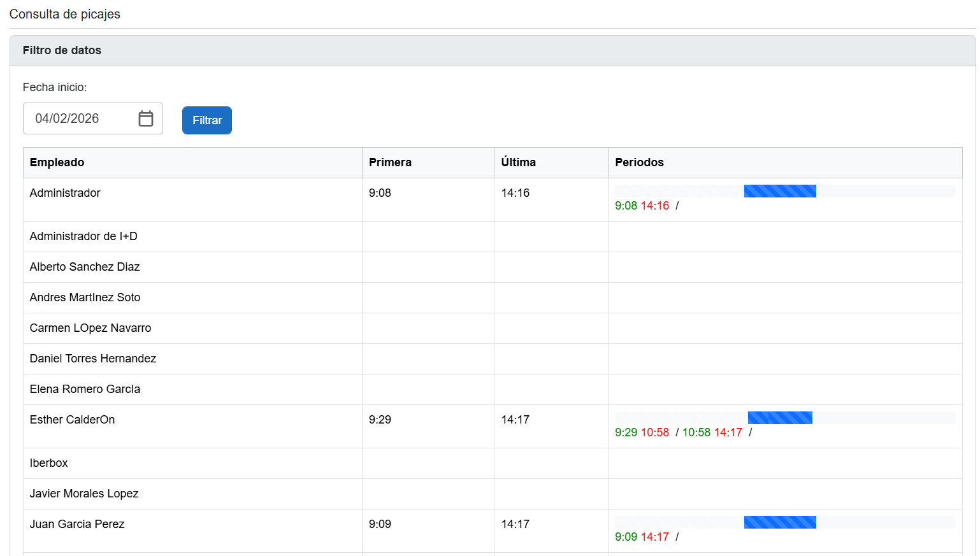Click Administrador's green 9:08 entry time
Screen dimensions: 980x556
(626, 206)
